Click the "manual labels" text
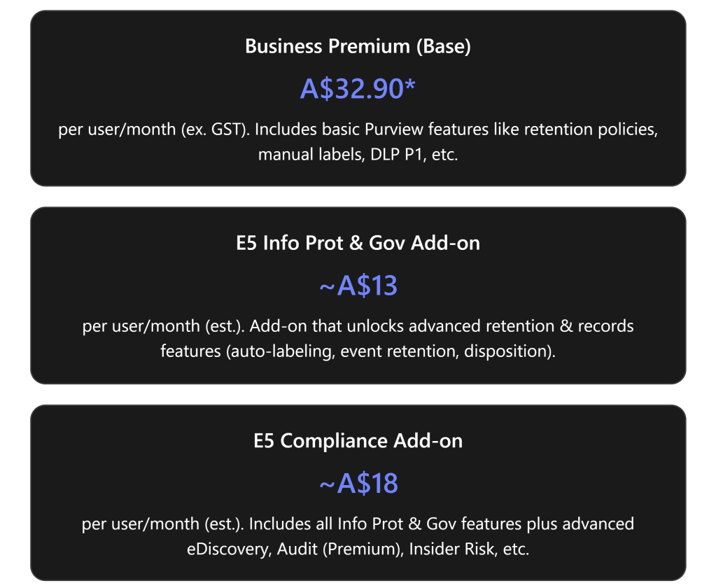Image resolution: width=716 pixels, height=588 pixels. [306, 155]
